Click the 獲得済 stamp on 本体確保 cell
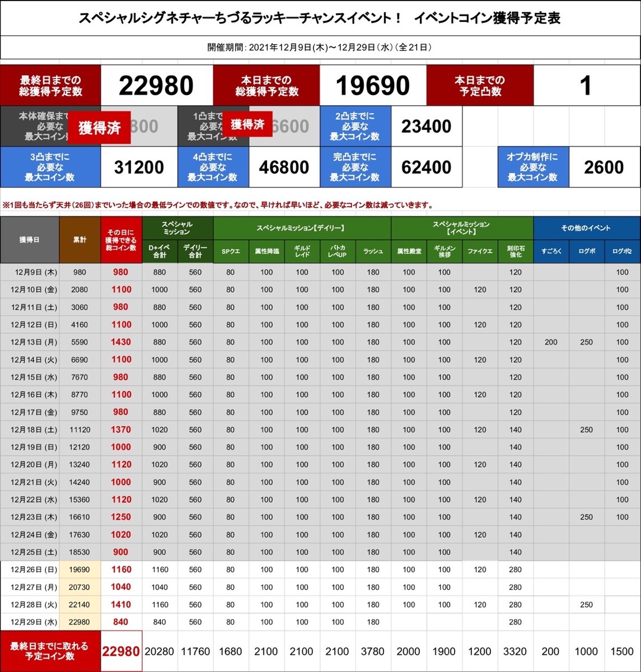The image size is (641, 672). [x=100, y=128]
